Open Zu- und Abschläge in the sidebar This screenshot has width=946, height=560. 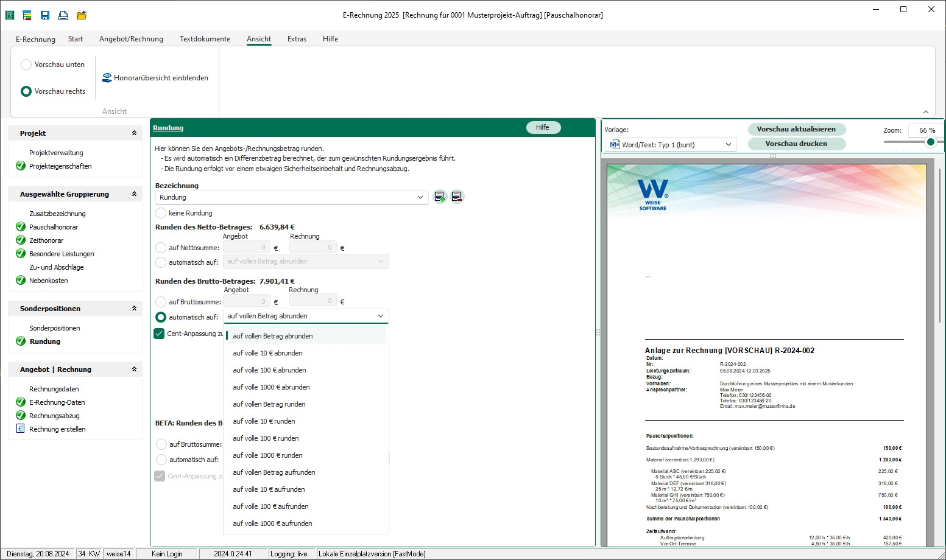[x=57, y=267]
